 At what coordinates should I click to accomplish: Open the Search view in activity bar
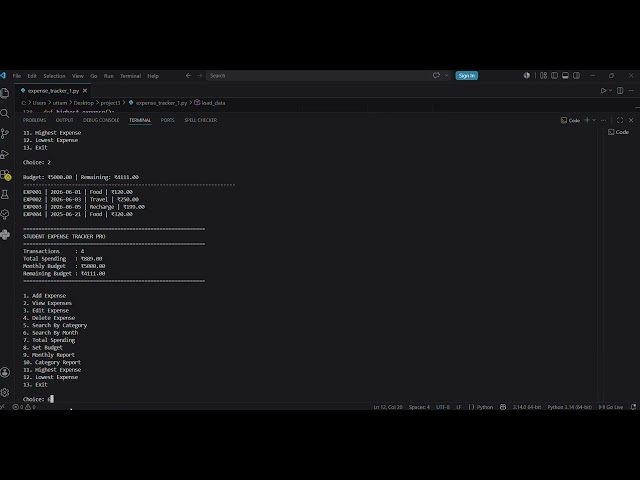[5, 113]
